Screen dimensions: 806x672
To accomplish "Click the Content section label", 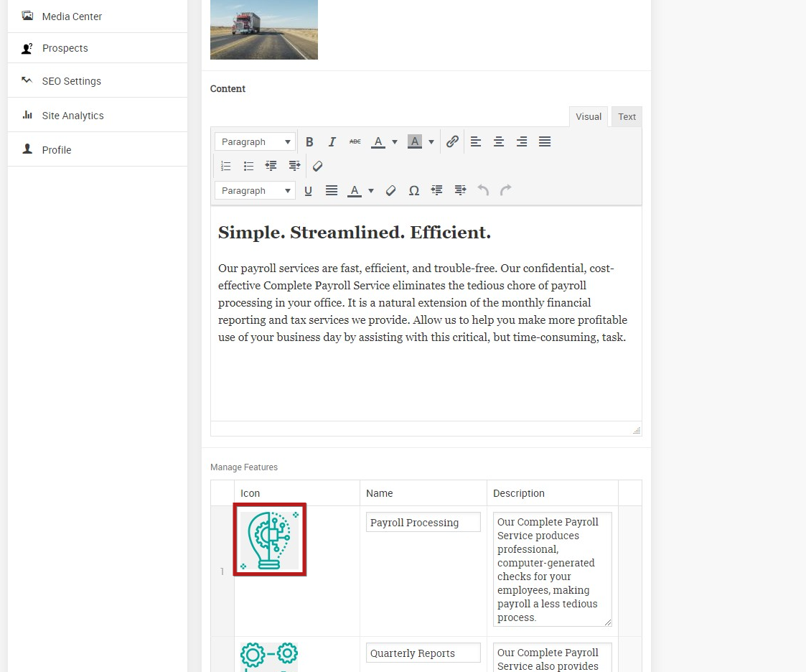I will (228, 88).
